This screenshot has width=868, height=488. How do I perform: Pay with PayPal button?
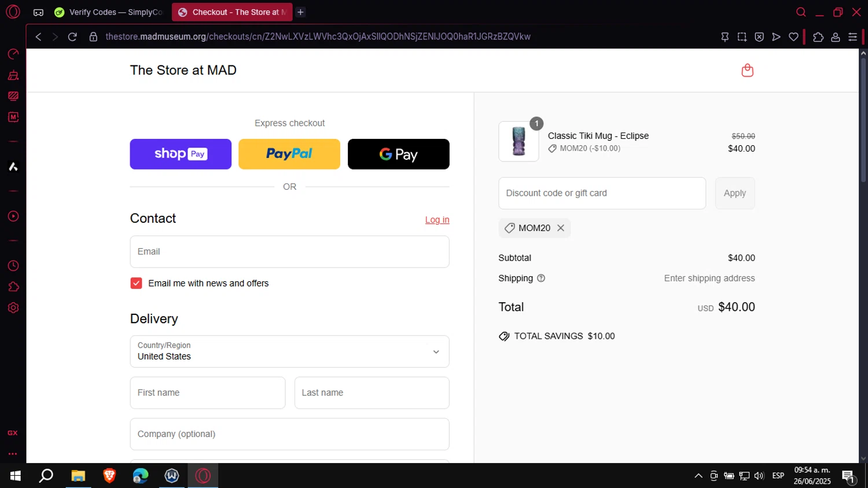point(289,154)
